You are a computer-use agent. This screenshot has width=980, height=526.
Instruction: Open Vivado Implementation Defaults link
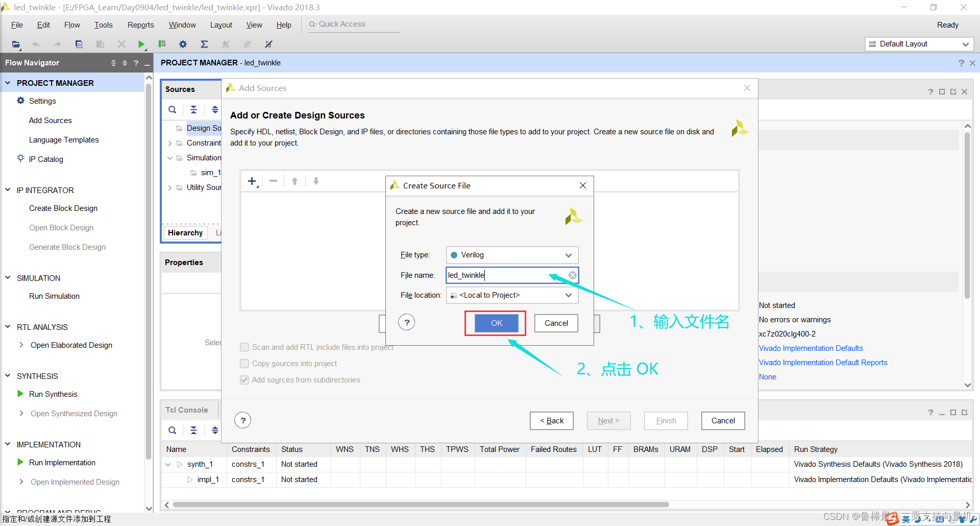point(811,348)
